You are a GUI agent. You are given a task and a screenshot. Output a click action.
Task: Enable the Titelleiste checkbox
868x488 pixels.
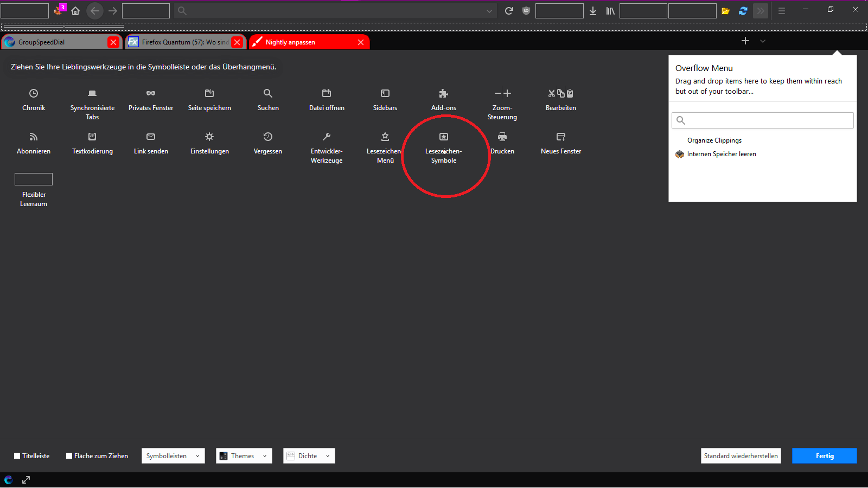17,456
